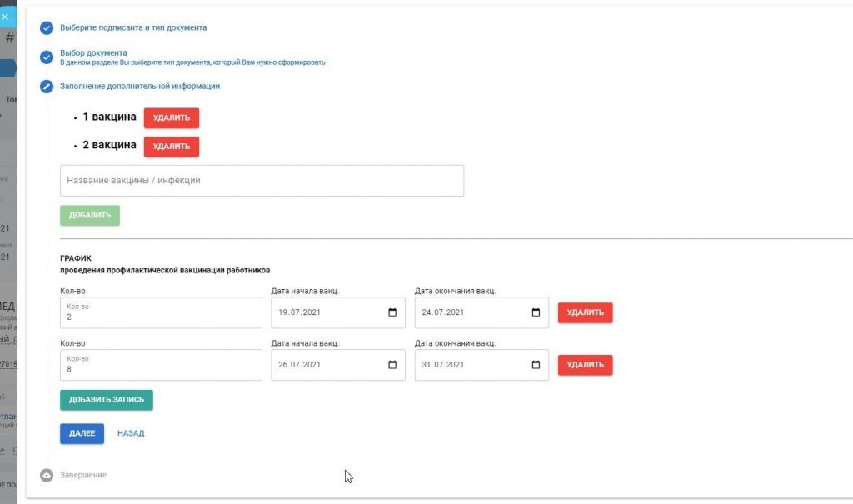Viewport: 853px width, 504px height.
Task: Open calendar picker for 31.07.2021 end date
Action: coord(536,365)
